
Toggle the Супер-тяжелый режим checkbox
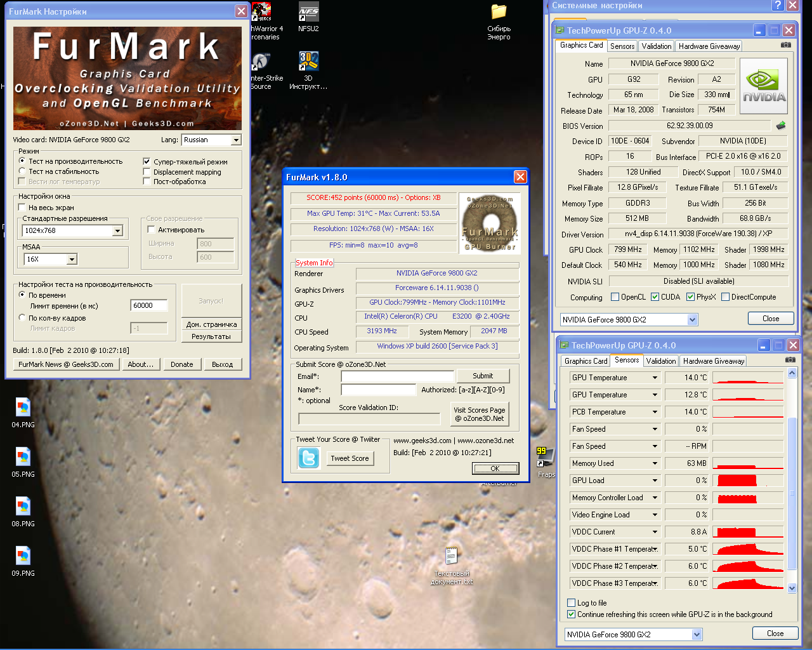147,162
